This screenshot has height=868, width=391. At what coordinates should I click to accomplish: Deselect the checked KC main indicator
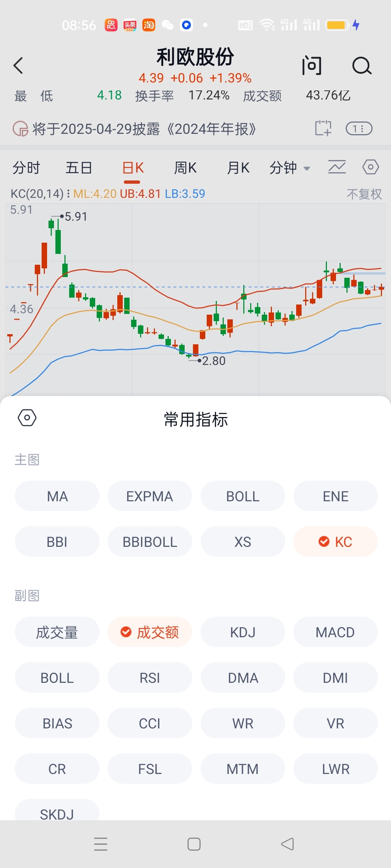click(336, 541)
